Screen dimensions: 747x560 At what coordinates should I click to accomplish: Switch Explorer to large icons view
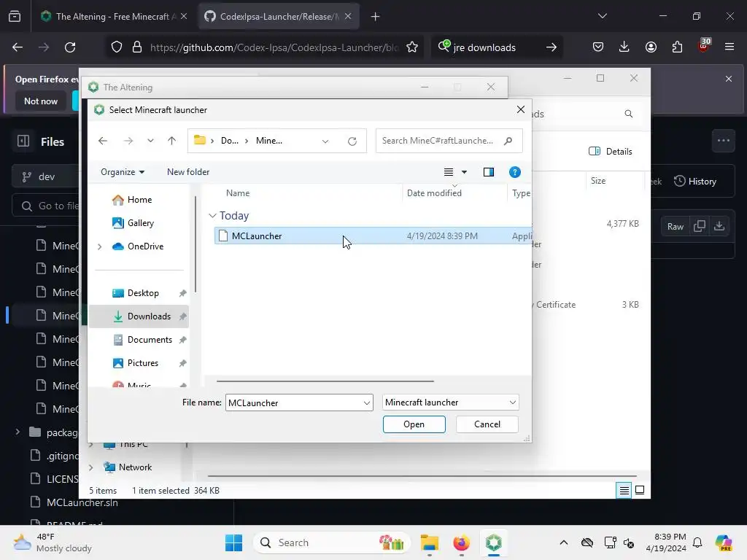pyautogui.click(x=640, y=490)
